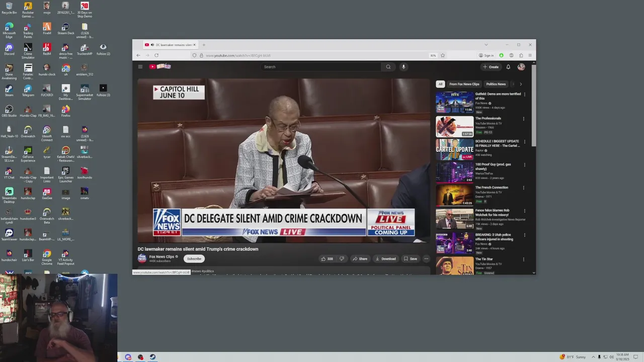644x362 pixels.
Task: Open CARTEL UPDATE live stream thumbnail
Action: (455, 149)
